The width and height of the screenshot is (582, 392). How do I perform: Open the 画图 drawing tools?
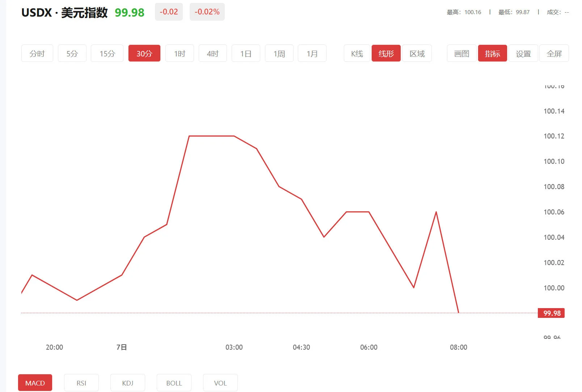click(461, 54)
